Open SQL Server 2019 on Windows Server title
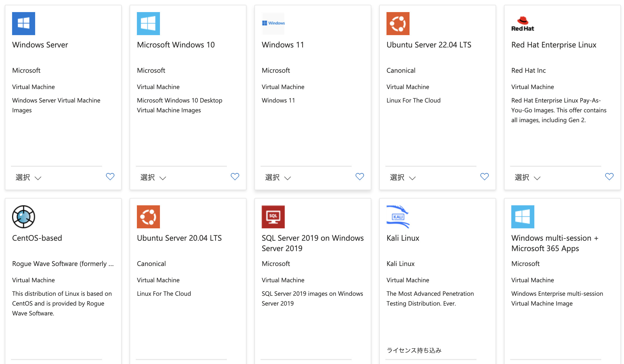Image resolution: width=624 pixels, height=364 pixels. tap(313, 243)
